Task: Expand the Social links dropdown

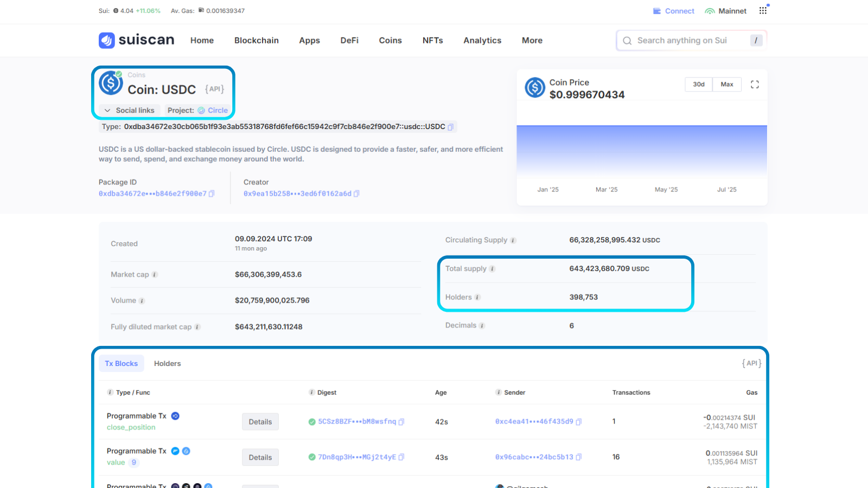Action: tap(130, 111)
